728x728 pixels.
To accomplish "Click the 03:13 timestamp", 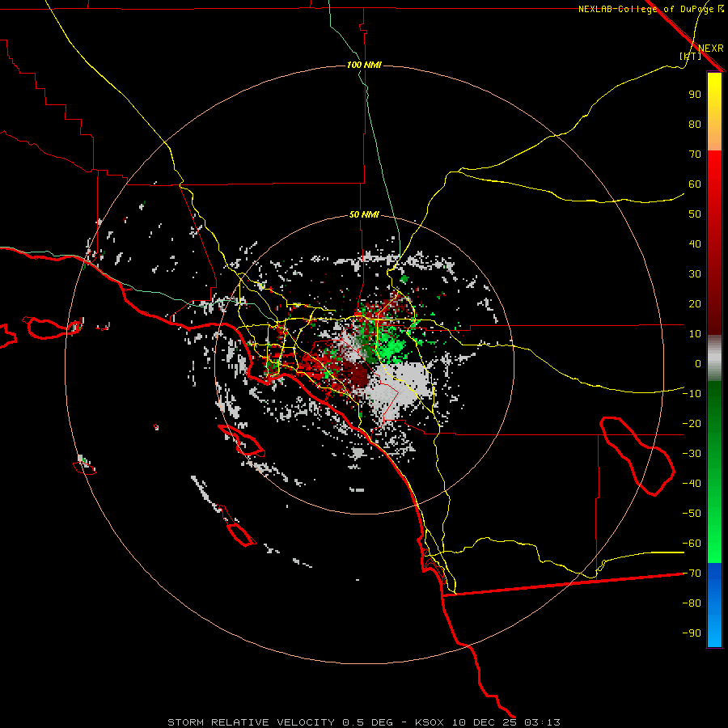I will pos(542,722).
